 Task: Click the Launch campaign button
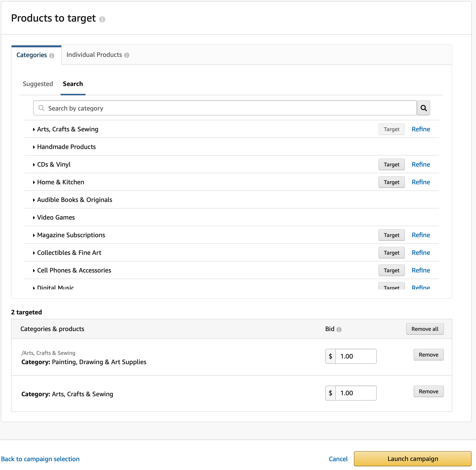[413, 459]
